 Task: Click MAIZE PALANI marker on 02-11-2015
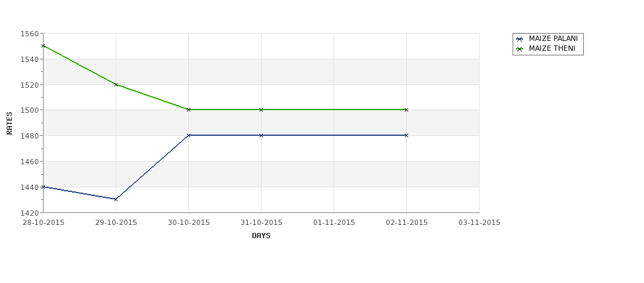point(406,135)
